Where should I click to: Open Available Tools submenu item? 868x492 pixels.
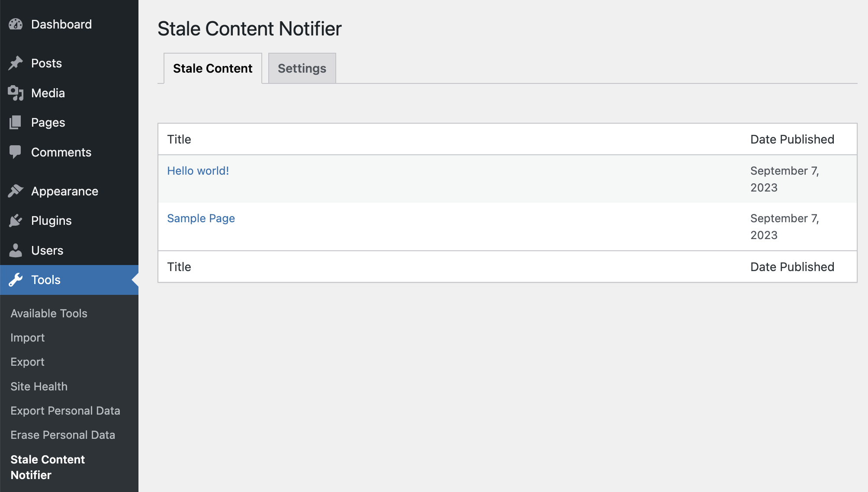click(x=49, y=313)
